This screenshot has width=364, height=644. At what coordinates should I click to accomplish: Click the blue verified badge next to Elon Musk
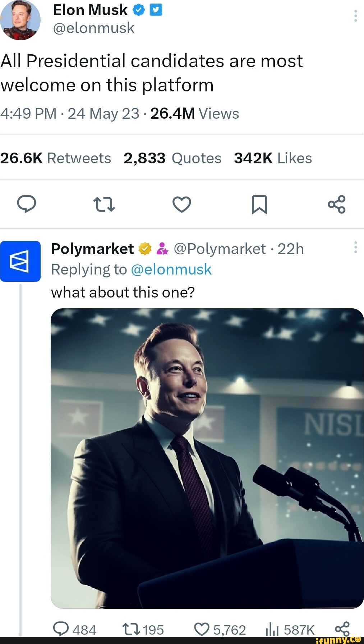click(x=138, y=10)
